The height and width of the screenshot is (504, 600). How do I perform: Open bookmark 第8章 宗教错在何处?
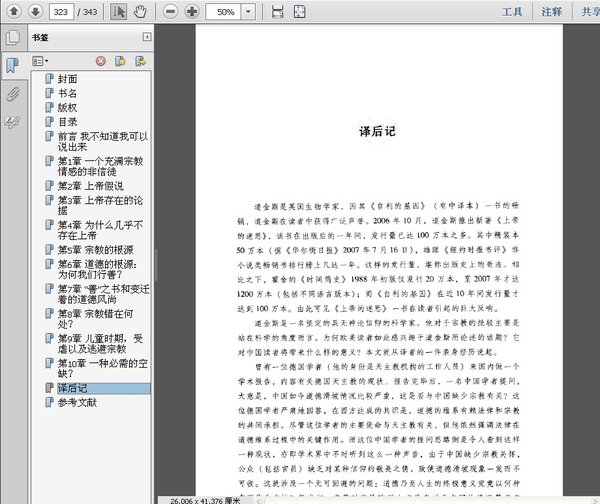click(x=96, y=319)
